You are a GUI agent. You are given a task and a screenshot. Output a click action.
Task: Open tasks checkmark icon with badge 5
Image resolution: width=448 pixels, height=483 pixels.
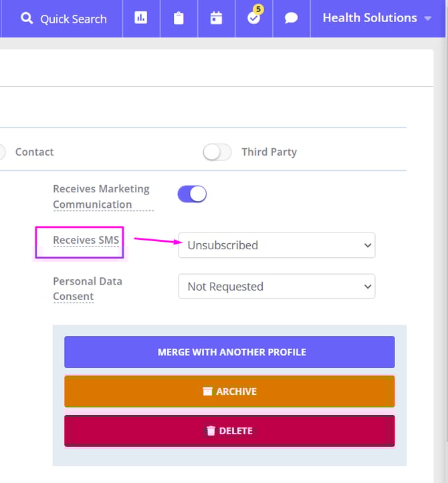tap(253, 19)
